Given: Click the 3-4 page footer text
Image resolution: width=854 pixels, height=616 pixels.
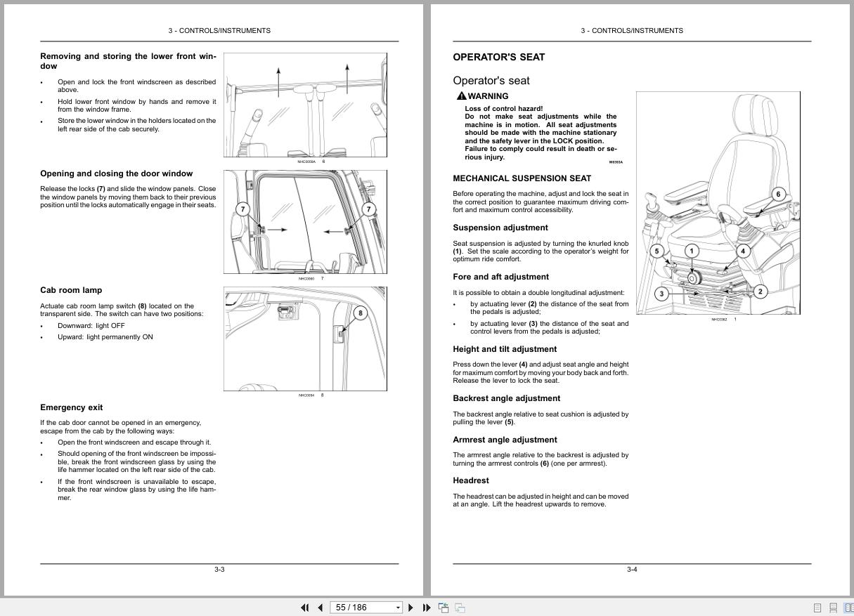Looking at the screenshot, I should click(630, 569).
